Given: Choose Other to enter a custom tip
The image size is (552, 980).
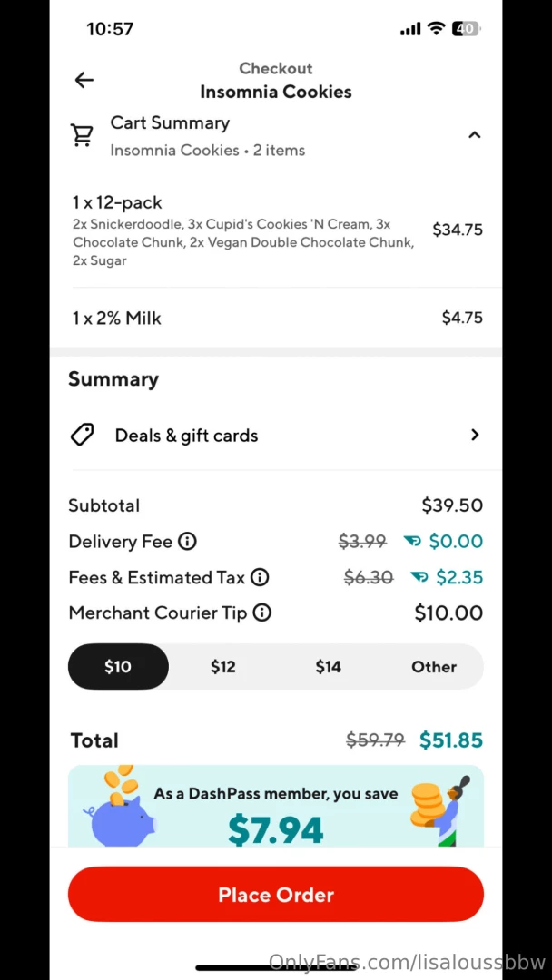Looking at the screenshot, I should [433, 666].
